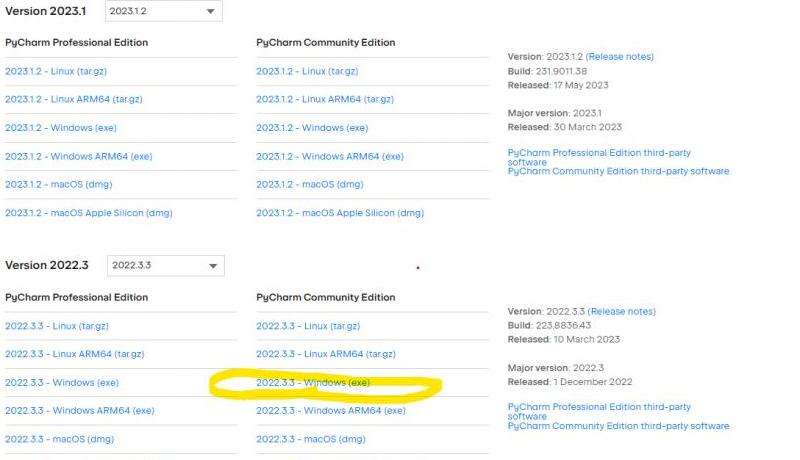Download Professional 2022.3.3 Windows exe

click(62, 382)
